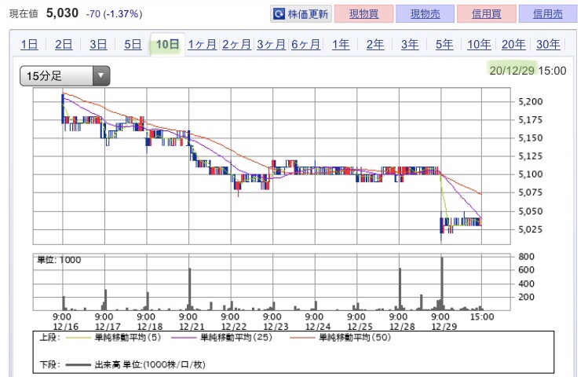Click the 5,100 price axis label
Screen dimensions: 588x377
point(530,174)
